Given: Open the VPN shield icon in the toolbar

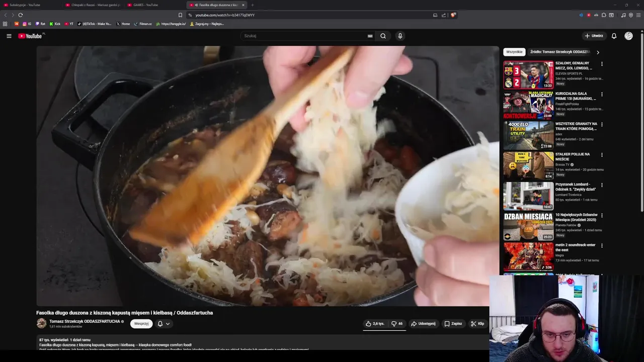Looking at the screenshot, I should click(631, 15).
